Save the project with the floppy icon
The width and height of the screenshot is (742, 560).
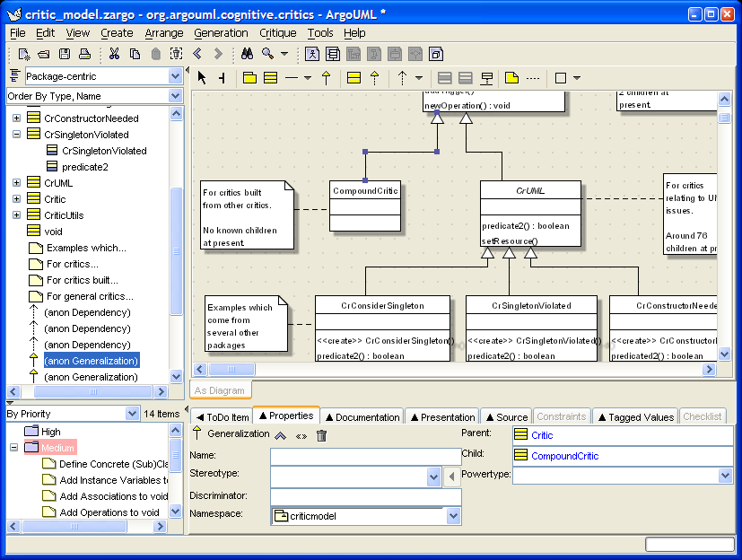(x=65, y=55)
